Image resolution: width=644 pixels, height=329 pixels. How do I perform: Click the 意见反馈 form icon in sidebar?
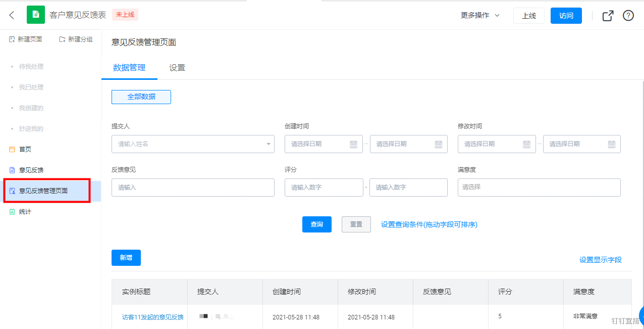12,170
